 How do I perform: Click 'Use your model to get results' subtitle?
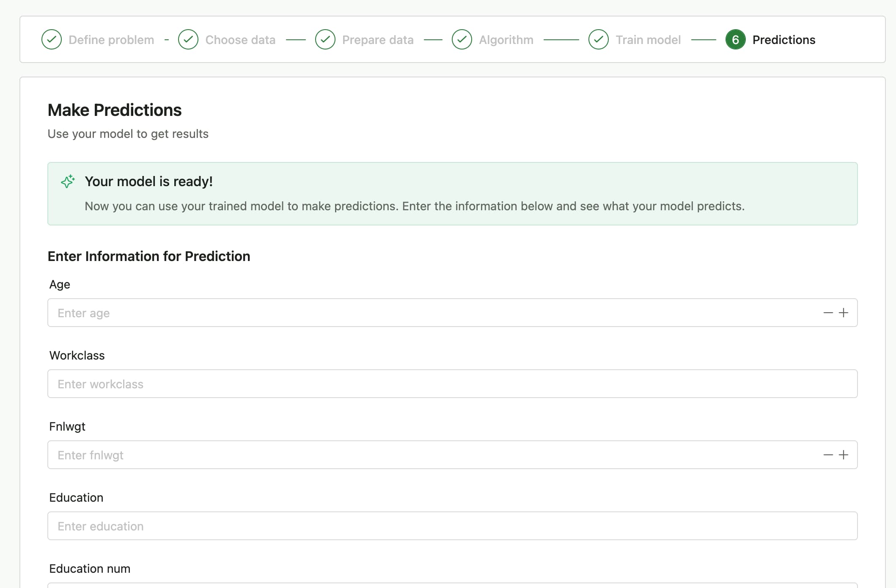click(x=128, y=134)
